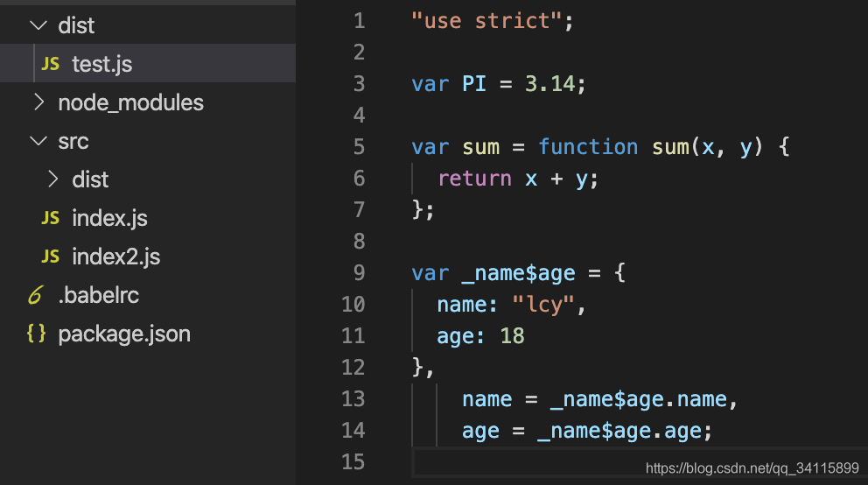Select the top-level dist folder label
This screenshot has width=868, height=485.
point(76,25)
